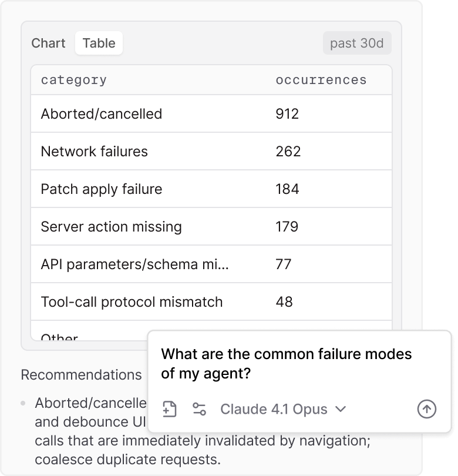
Task: Click the prompt text about failure modes
Action: point(287,364)
